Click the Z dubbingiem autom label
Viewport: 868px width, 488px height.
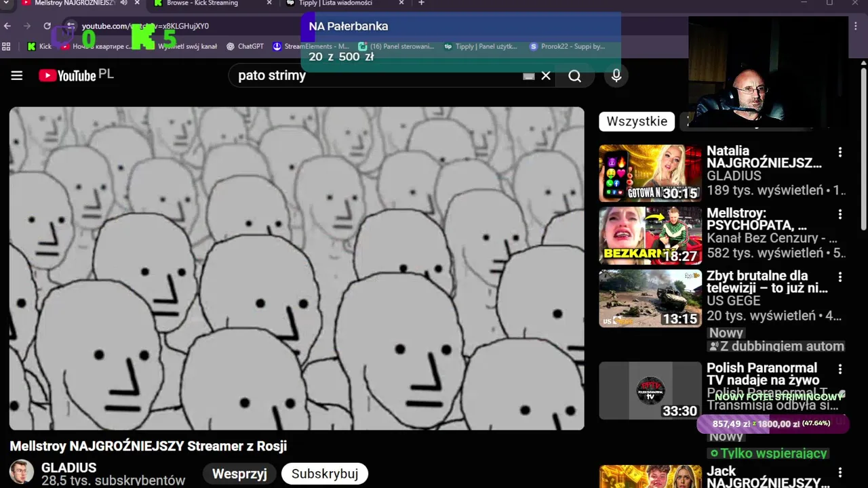tap(776, 346)
